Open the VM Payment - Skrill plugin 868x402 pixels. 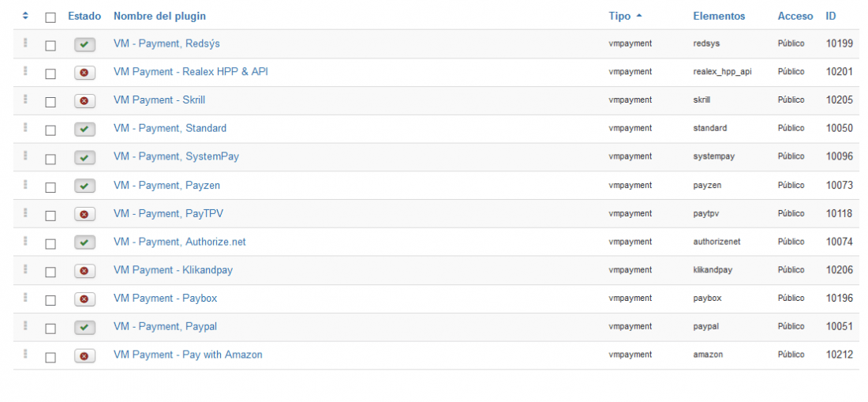[x=159, y=100]
